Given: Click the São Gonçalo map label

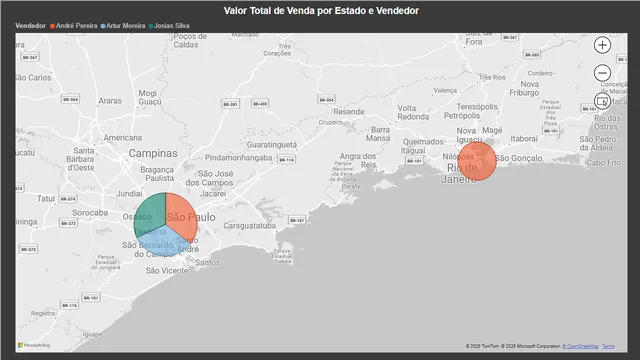Looking at the screenshot, I should pos(519,158).
